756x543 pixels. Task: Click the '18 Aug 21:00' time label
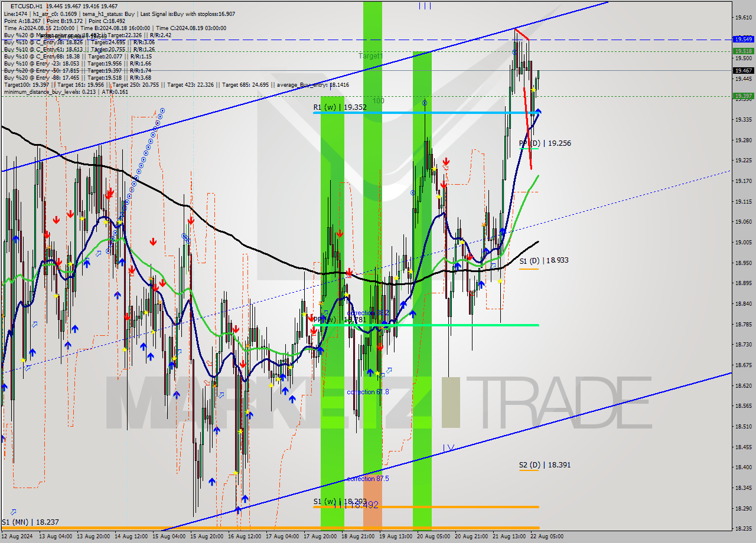click(x=359, y=537)
